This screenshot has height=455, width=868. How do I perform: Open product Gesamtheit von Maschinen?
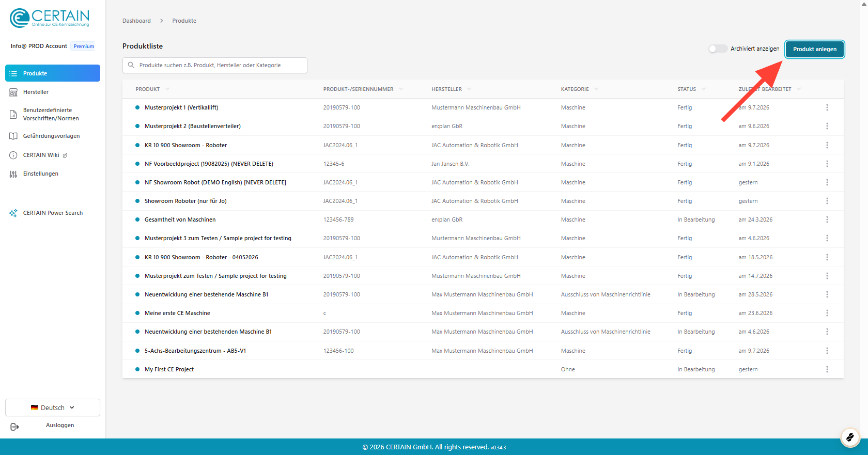(x=180, y=219)
